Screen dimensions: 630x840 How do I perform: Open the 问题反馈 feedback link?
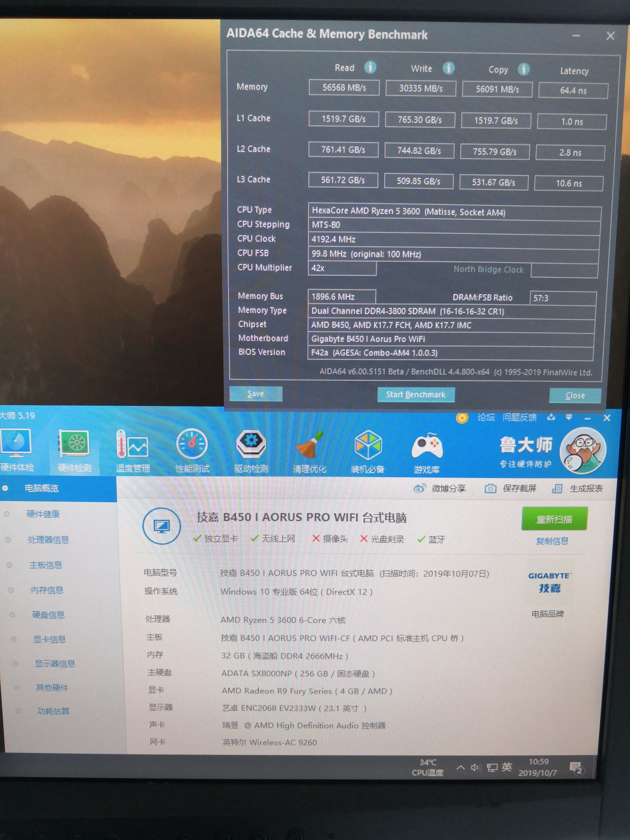tap(519, 418)
